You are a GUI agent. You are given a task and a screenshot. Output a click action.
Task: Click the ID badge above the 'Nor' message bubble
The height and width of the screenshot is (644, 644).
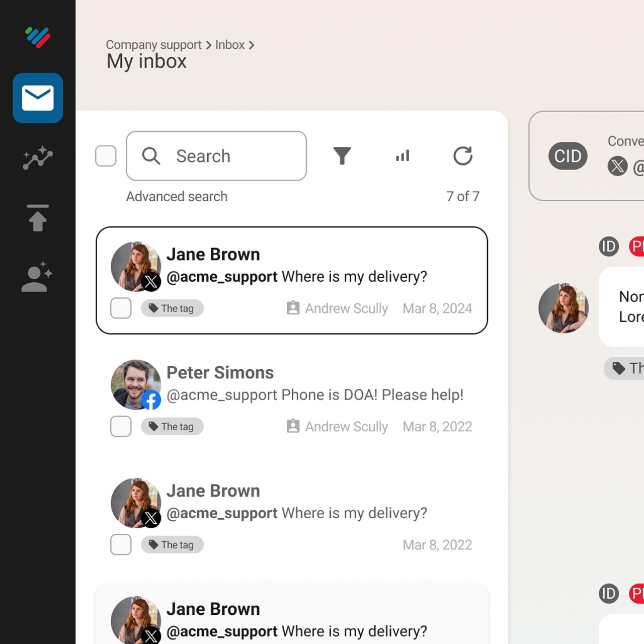[609, 247]
